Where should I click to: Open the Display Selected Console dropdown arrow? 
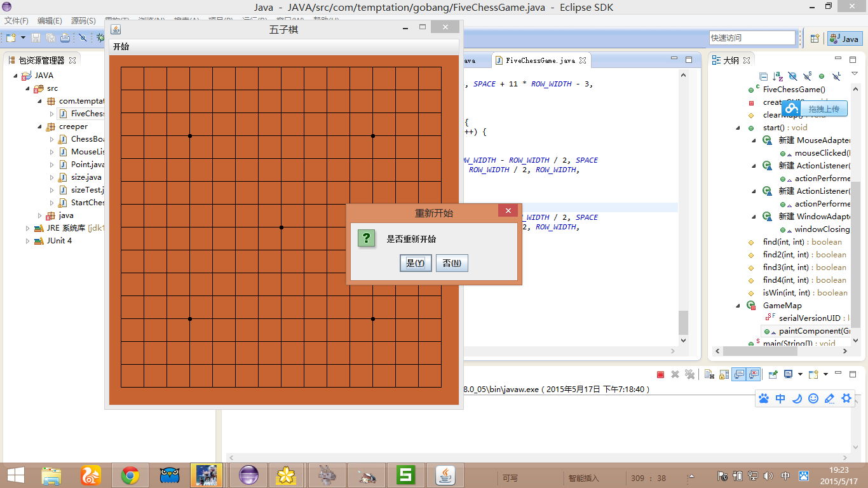point(800,375)
